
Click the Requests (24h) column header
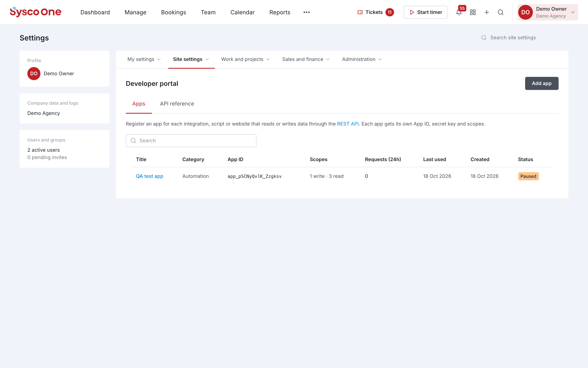(383, 159)
